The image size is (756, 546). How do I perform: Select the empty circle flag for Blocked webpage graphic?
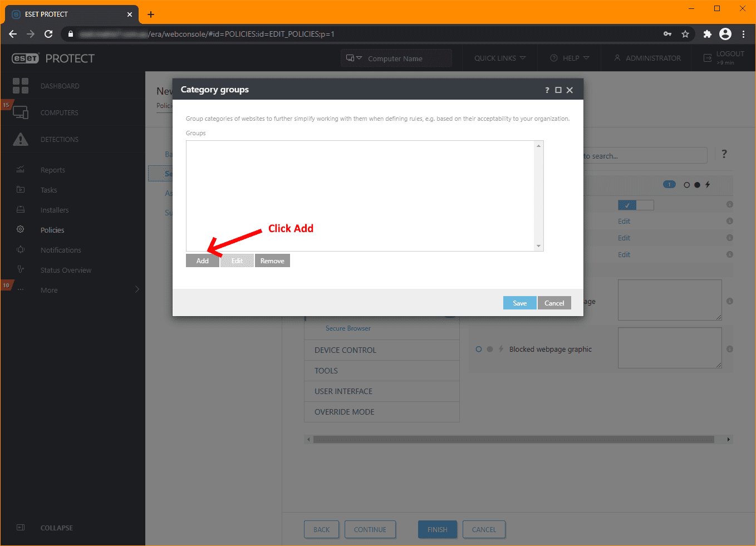[x=479, y=349]
